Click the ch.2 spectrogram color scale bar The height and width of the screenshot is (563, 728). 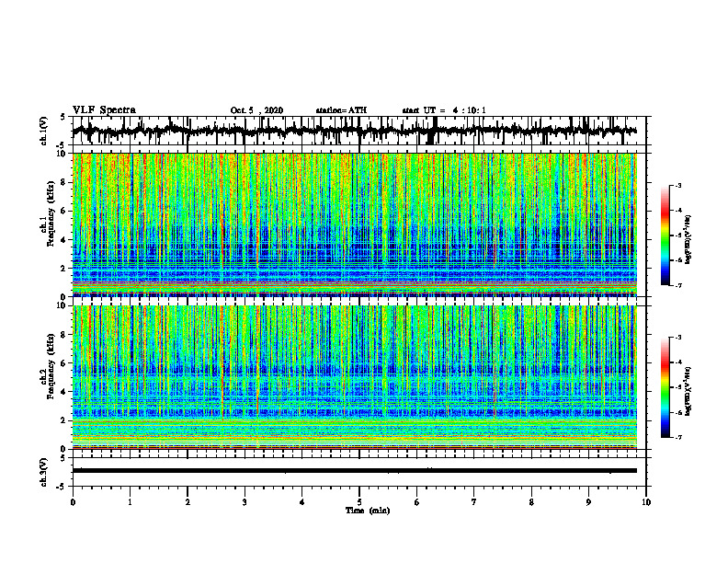665,387
